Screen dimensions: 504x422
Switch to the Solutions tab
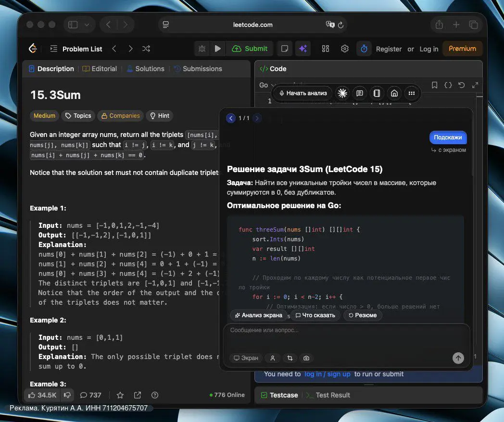pos(146,69)
